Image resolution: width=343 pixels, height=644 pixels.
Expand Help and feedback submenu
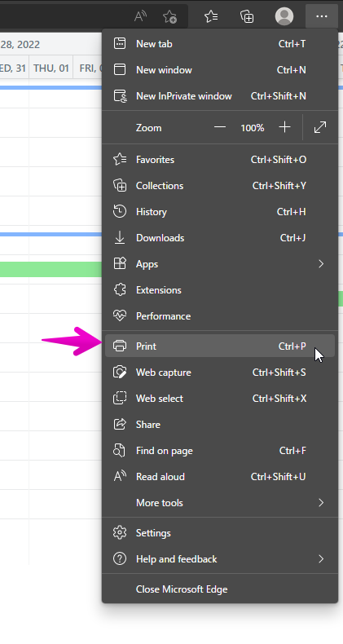pyautogui.click(x=220, y=558)
